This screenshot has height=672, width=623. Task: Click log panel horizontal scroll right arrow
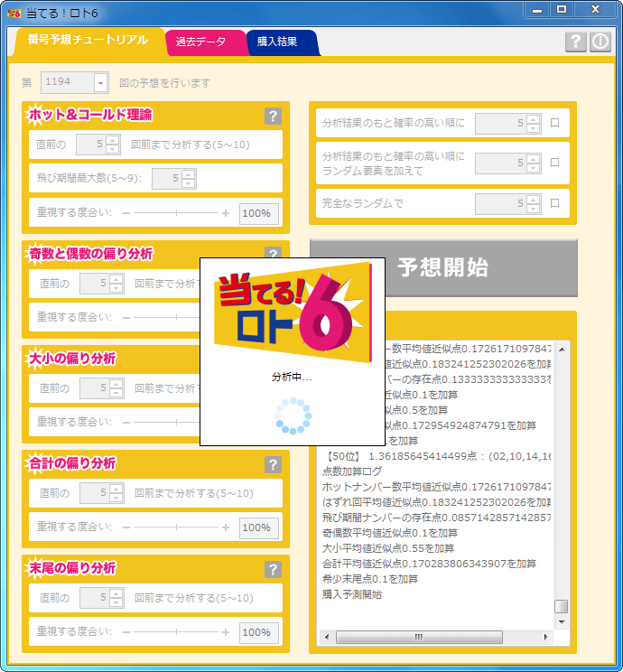545,638
